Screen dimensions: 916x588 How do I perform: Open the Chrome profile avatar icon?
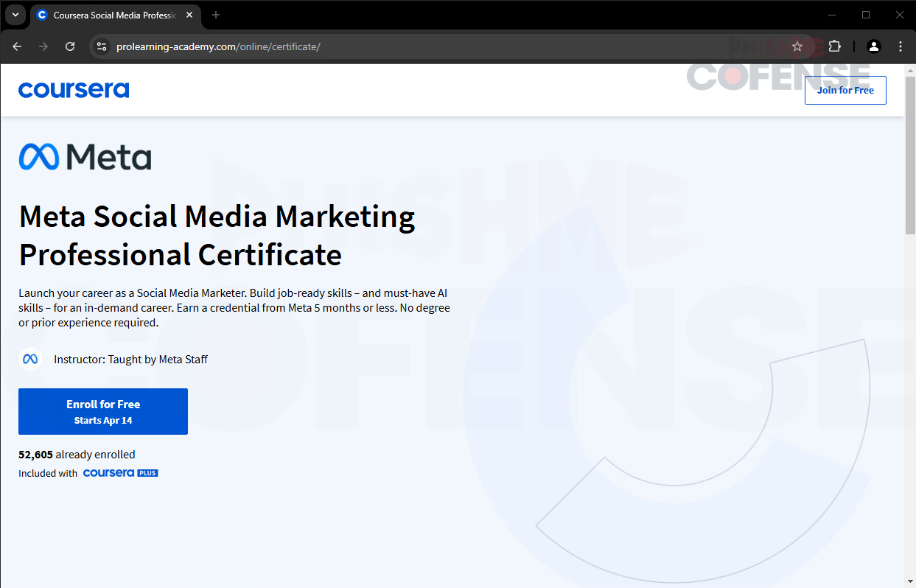(x=874, y=46)
